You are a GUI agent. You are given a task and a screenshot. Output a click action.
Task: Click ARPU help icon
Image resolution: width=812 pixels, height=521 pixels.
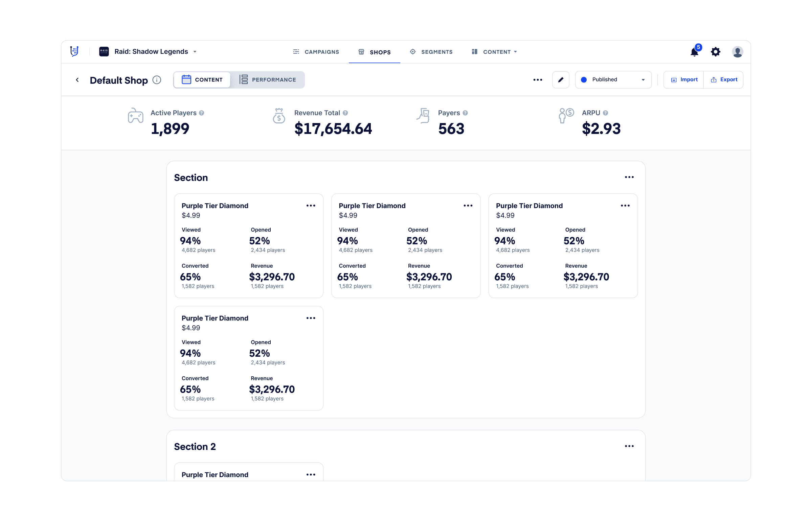point(605,113)
